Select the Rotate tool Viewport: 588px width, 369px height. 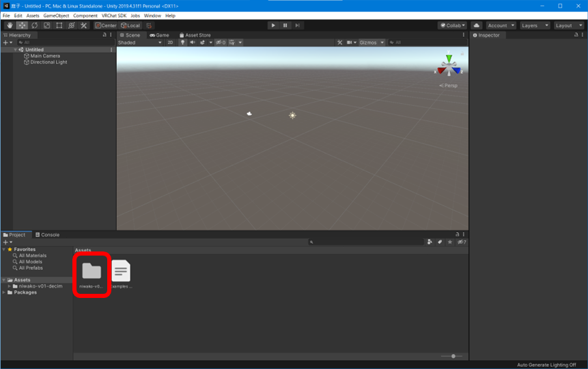tap(34, 25)
